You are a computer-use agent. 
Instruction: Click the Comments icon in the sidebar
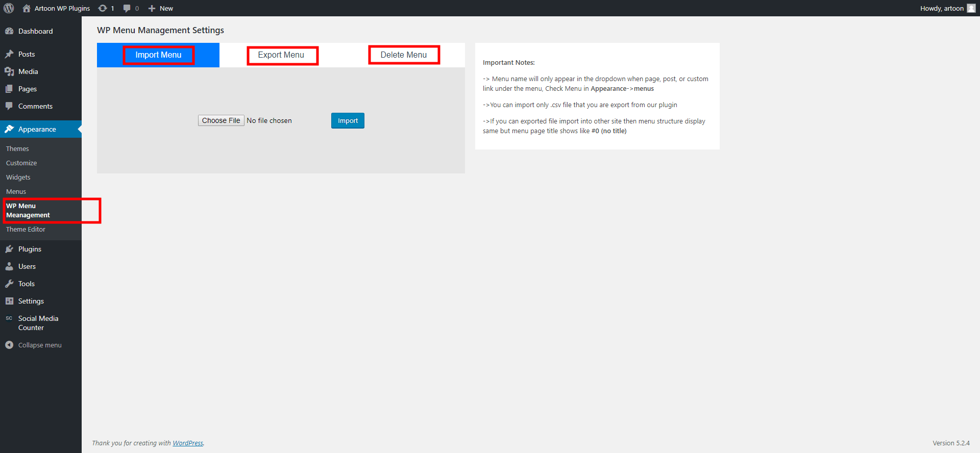tap(9, 106)
